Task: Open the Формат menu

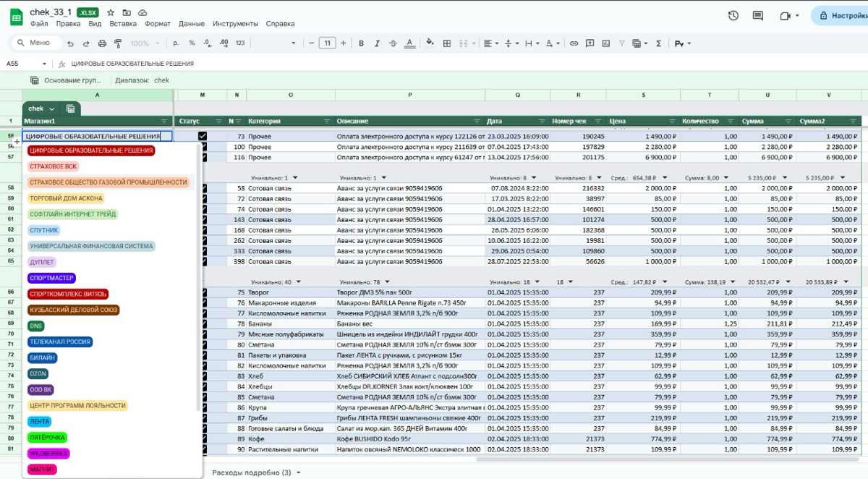Action: (x=158, y=23)
